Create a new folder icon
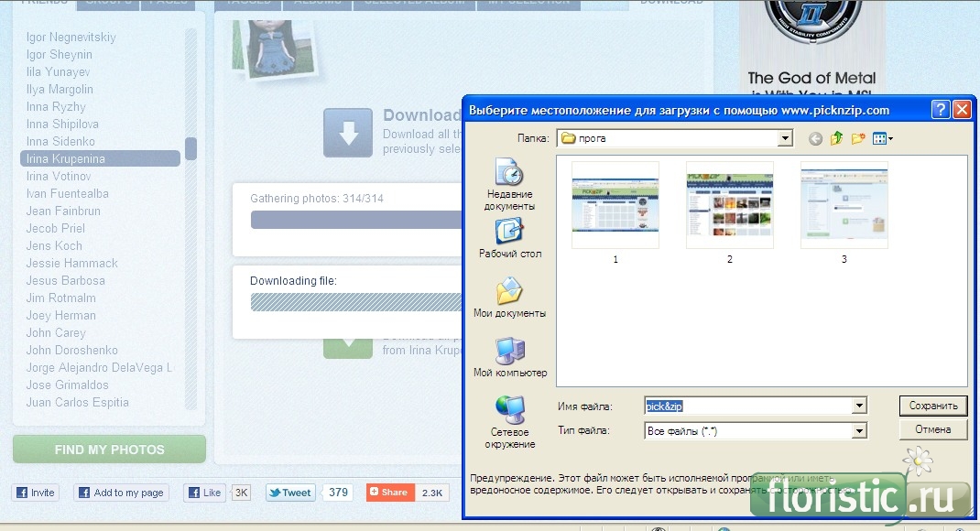Image resolution: width=980 pixels, height=531 pixels. (858, 139)
